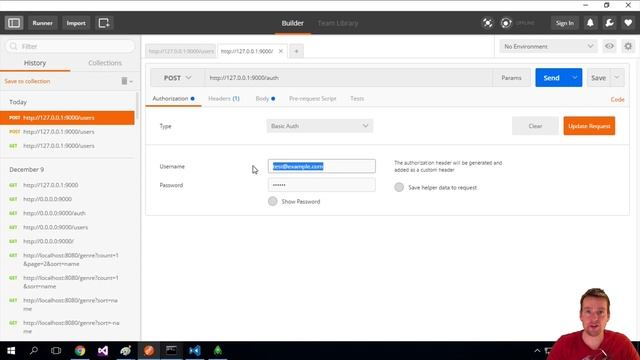Open a new window icon
The width and height of the screenshot is (640, 360).
104,23
